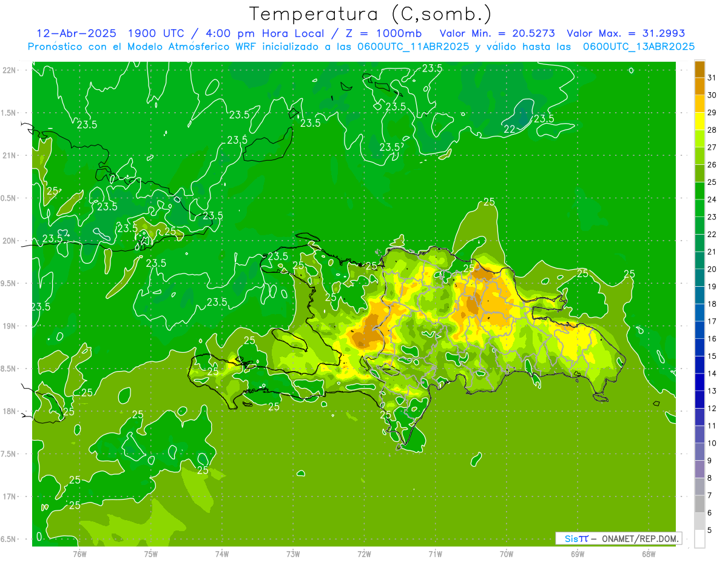Pick the dark orange swatch above 31
728x562 pixels.
point(699,69)
